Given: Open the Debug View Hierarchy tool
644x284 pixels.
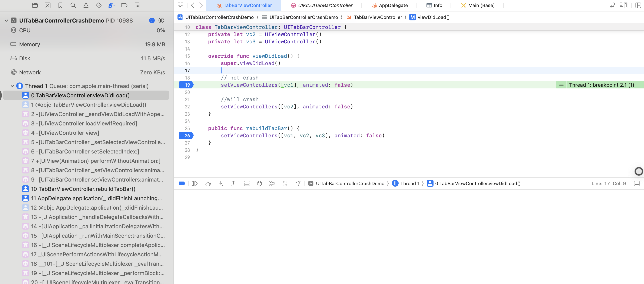Looking at the screenshot, I should coord(259,184).
